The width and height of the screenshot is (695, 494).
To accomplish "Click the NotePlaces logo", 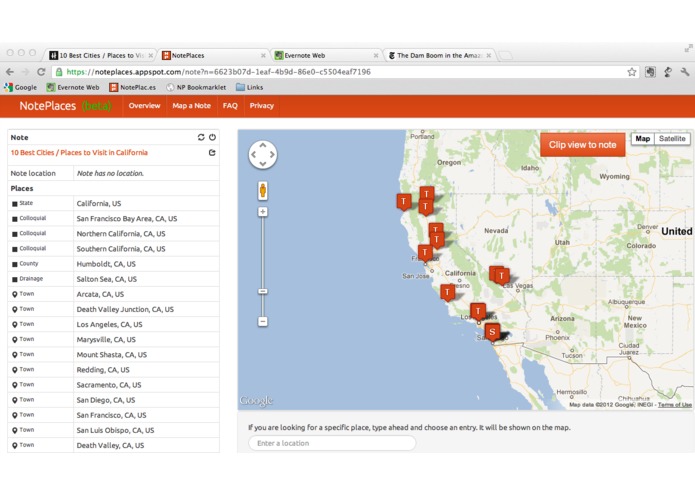I will [66, 106].
